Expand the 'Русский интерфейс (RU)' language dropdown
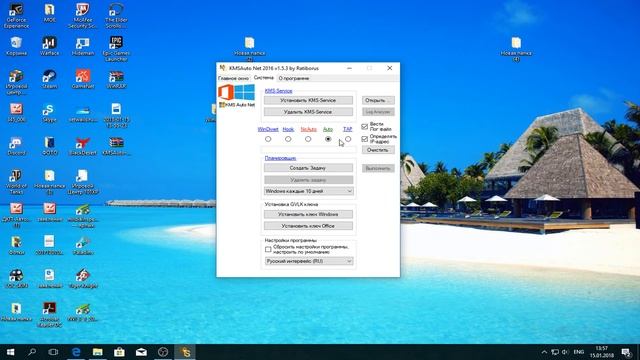 tap(309, 261)
